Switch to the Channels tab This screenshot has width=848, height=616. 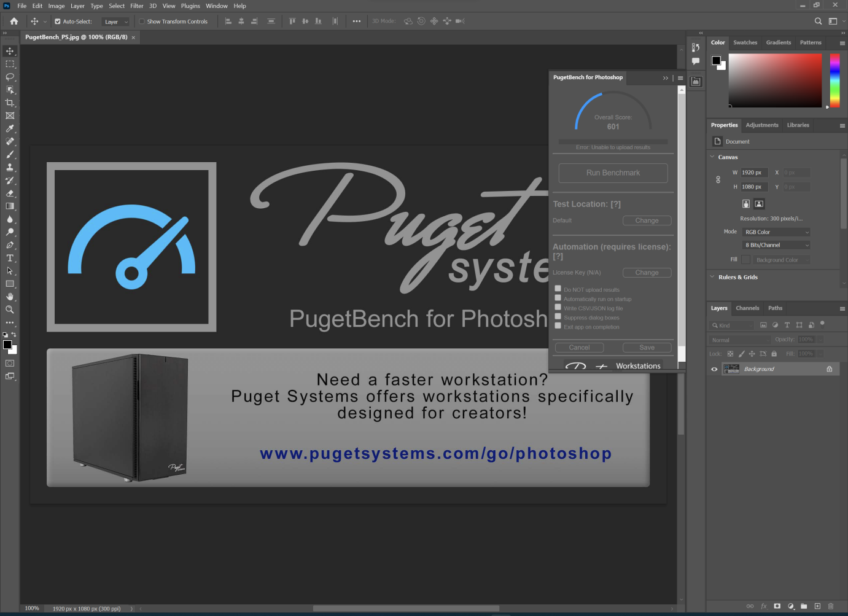click(x=747, y=308)
